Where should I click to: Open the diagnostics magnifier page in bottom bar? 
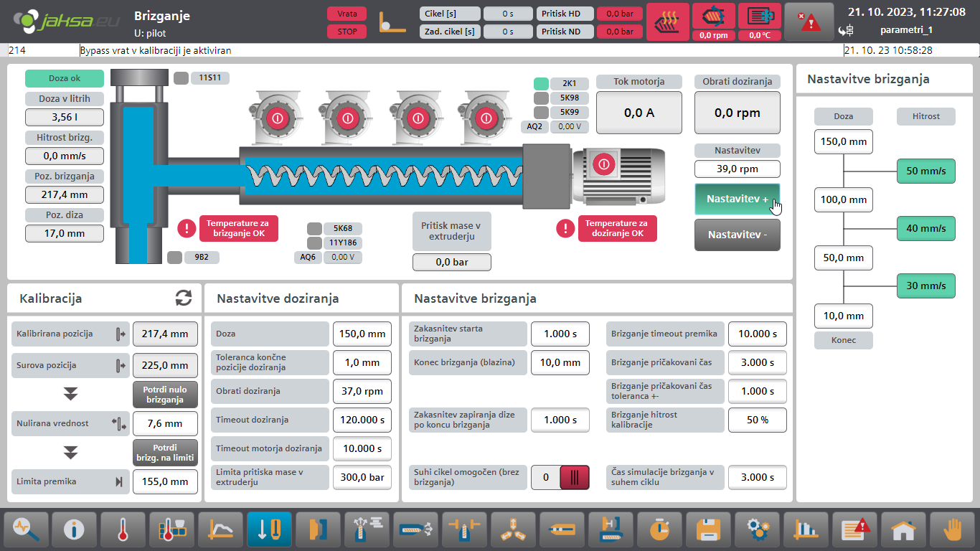tap(25, 530)
